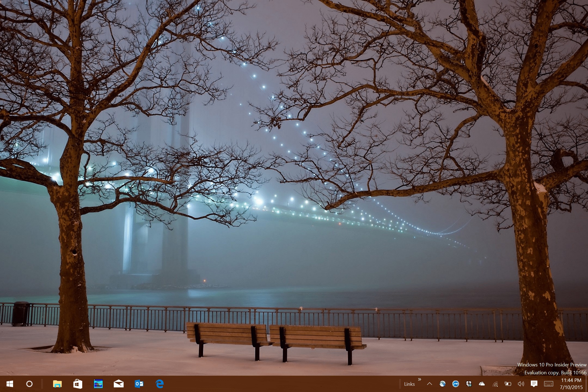This screenshot has width=588, height=392.
Task: Open the Links toolbar label
Action: click(409, 384)
